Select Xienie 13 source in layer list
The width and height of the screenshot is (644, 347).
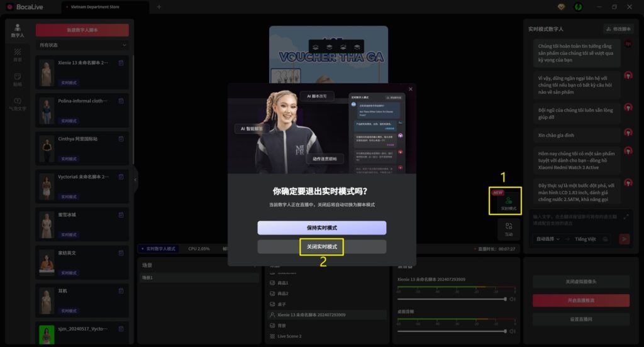pos(327,315)
